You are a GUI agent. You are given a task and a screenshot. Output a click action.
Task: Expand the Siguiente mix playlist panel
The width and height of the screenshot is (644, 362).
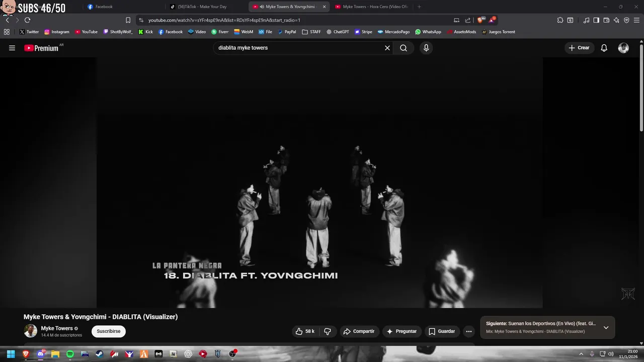click(x=606, y=327)
